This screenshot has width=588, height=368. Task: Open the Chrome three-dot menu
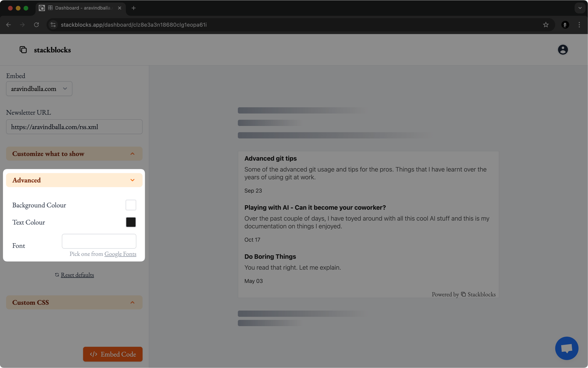click(579, 25)
